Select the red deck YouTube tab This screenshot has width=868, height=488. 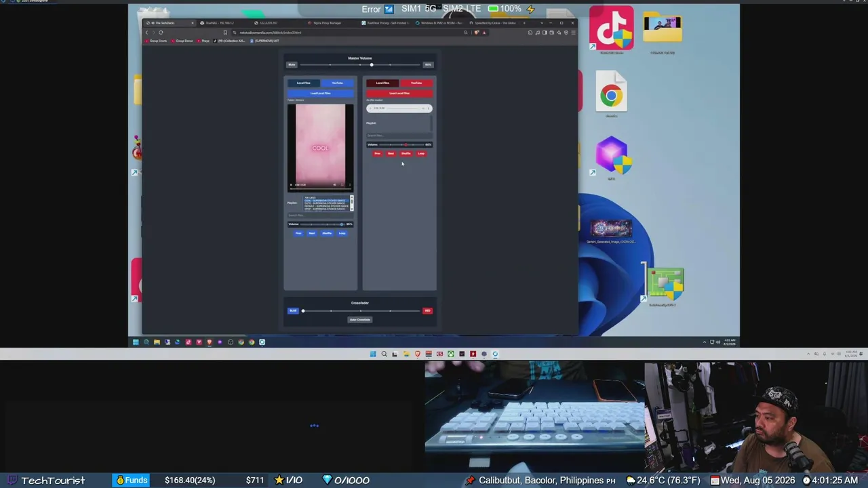pyautogui.click(x=416, y=83)
